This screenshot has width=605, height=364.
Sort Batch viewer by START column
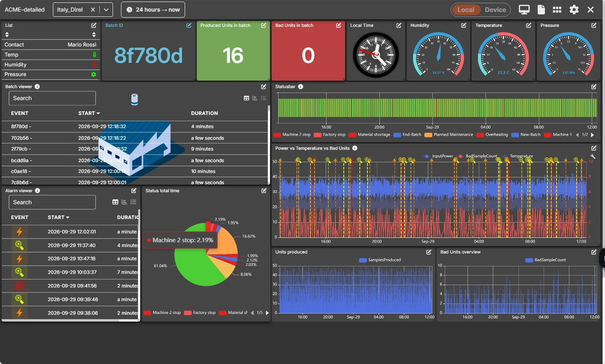(x=89, y=113)
